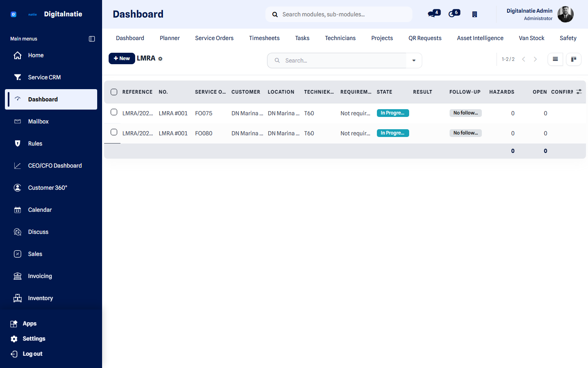
Task: Click the LMRA list search field
Action: (x=337, y=61)
